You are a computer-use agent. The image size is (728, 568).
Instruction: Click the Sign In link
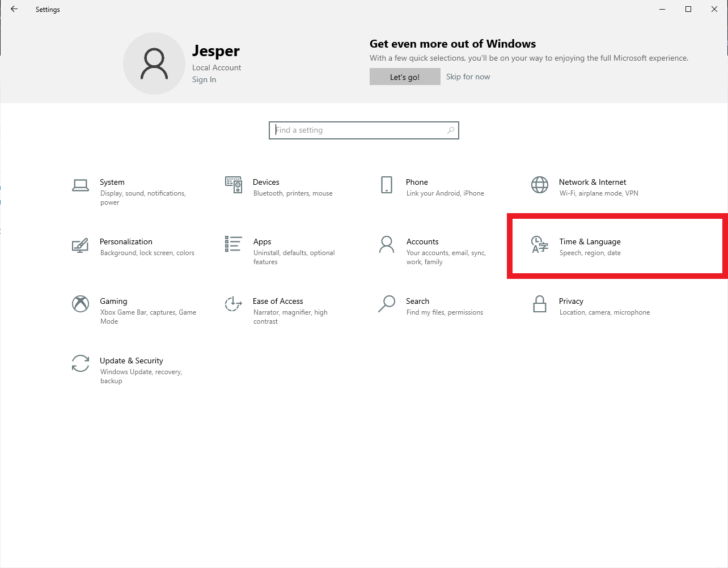point(204,80)
